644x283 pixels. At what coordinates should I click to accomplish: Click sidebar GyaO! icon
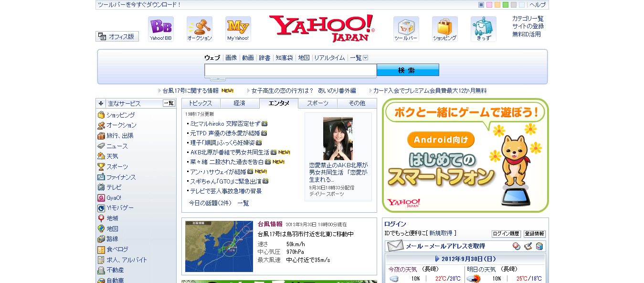pos(101,197)
